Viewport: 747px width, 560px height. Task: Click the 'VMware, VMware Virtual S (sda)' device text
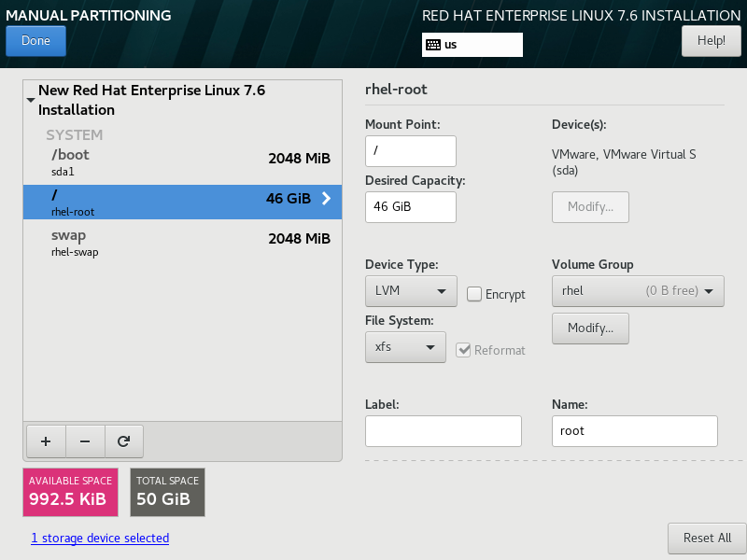624,162
